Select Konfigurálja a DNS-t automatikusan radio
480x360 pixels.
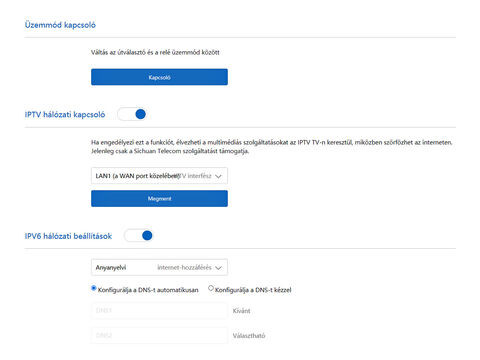pyautogui.click(x=94, y=288)
